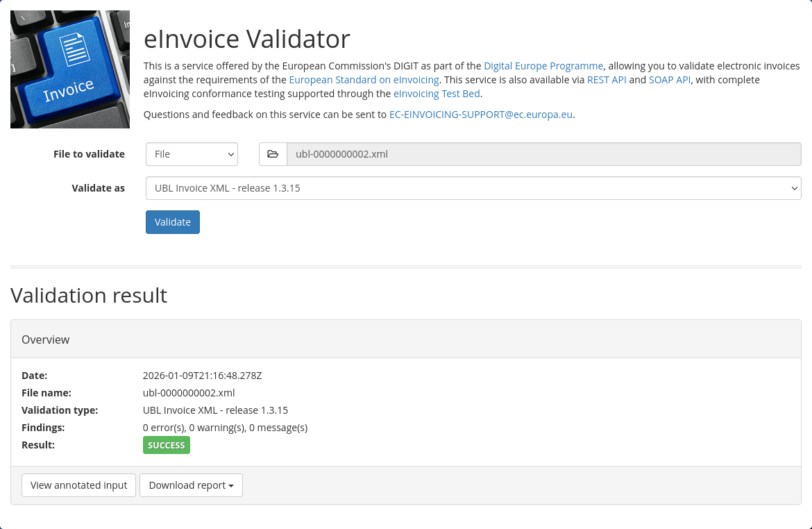The width and height of the screenshot is (812, 529).
Task: Click the validation date timestamp value
Action: pyautogui.click(x=202, y=376)
